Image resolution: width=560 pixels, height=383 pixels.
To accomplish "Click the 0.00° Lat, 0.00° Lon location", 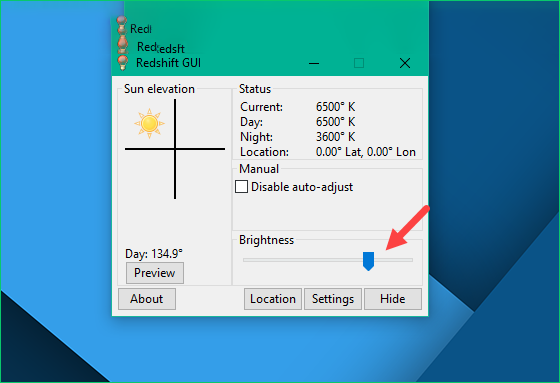I will (x=366, y=152).
